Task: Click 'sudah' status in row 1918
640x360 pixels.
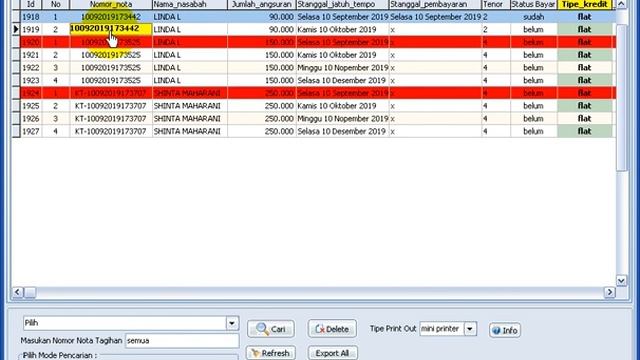Action: click(533, 17)
